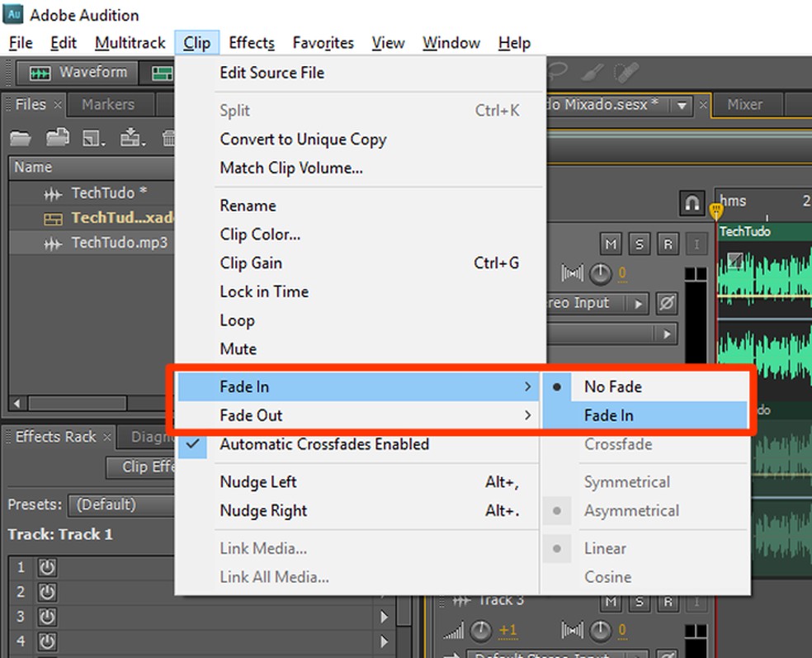Image resolution: width=812 pixels, height=658 pixels.
Task: Choose Mute in Clip menu
Action: 361,348
